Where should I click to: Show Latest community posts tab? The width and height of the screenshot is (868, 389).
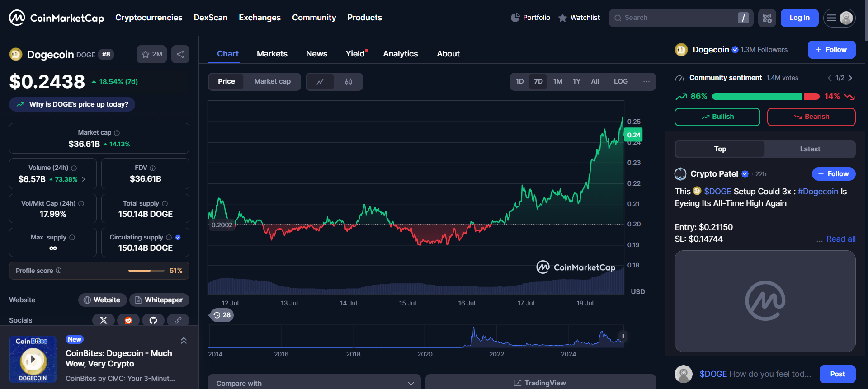pyautogui.click(x=810, y=149)
